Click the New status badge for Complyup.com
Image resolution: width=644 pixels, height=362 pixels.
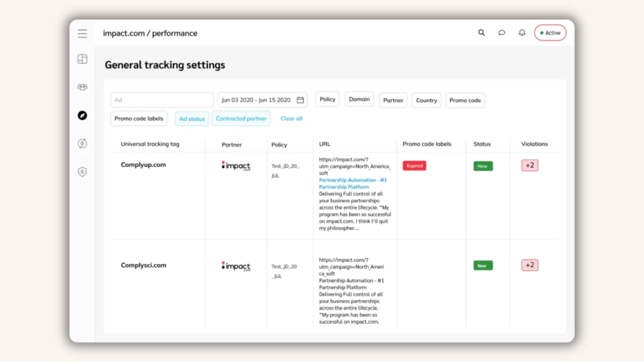[x=483, y=166]
